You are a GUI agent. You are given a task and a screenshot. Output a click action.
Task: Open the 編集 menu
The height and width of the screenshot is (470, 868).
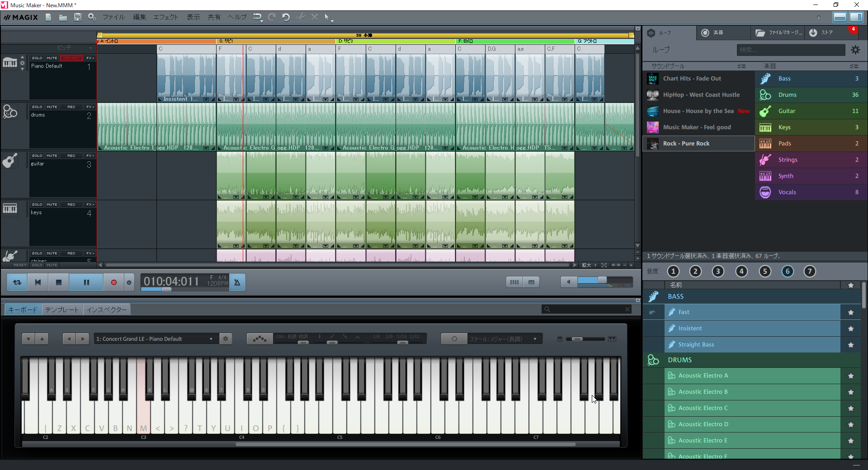pyautogui.click(x=140, y=17)
